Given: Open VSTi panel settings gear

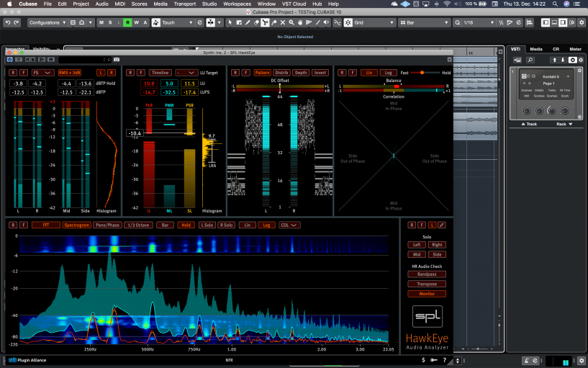Looking at the screenshot, I should click(x=581, y=60).
